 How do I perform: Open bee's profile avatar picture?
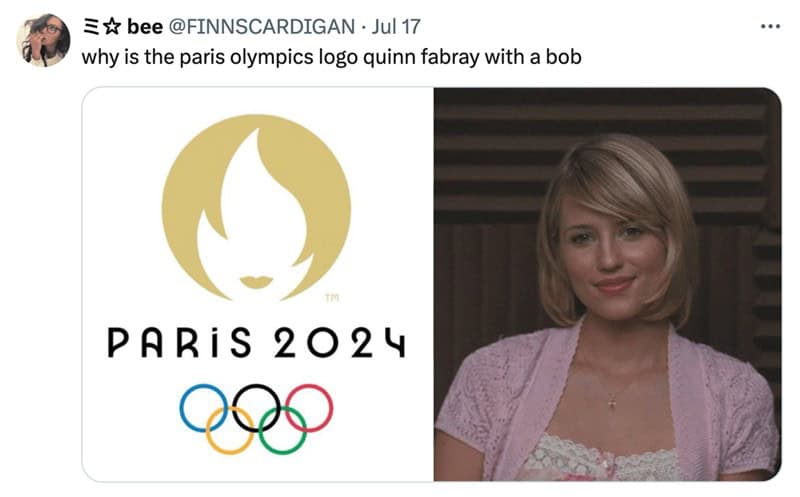click(x=43, y=40)
